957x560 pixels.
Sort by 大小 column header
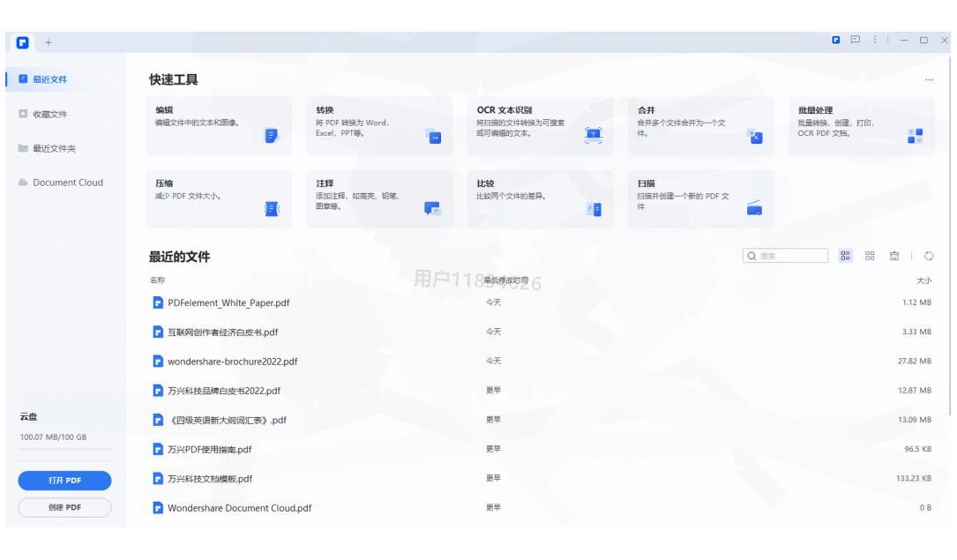point(924,280)
